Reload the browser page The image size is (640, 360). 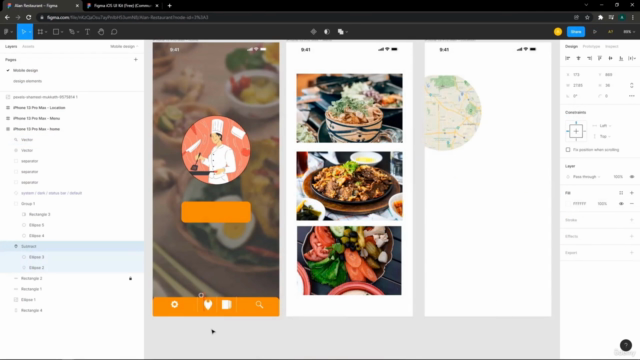[29, 18]
